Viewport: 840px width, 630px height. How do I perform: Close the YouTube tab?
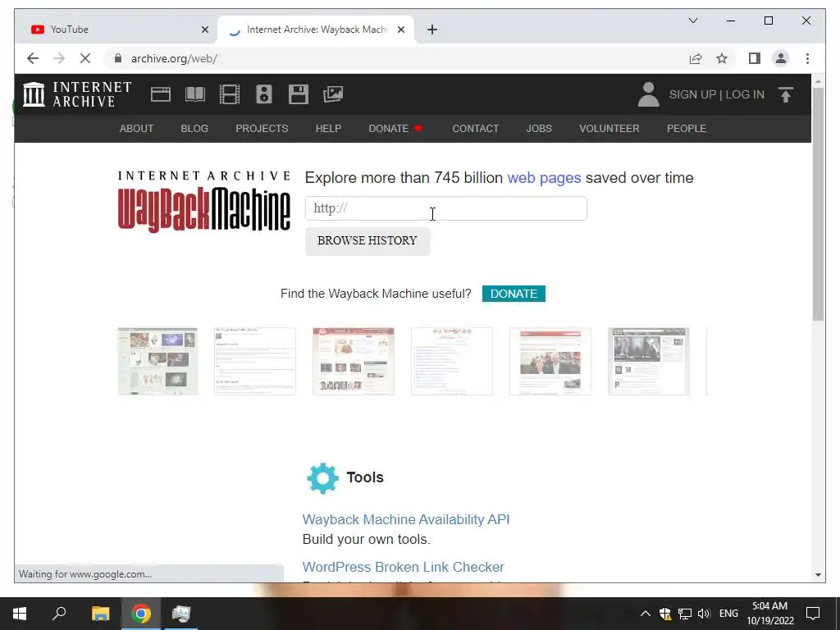204,30
